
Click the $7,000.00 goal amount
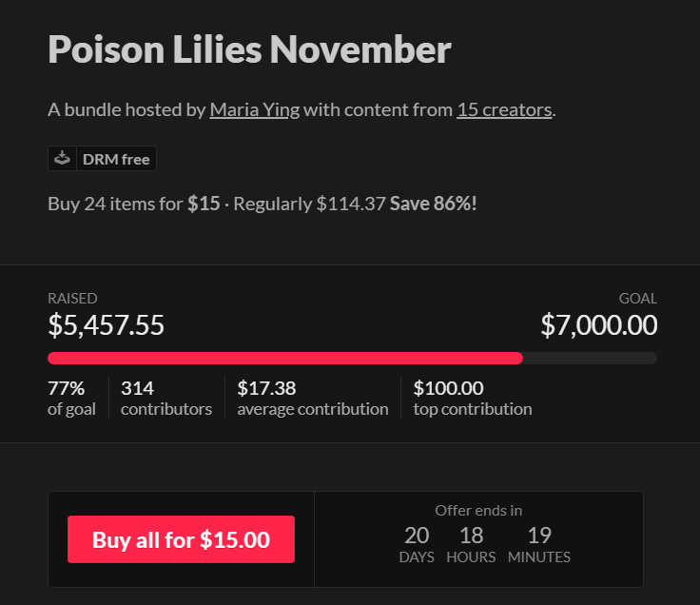598,325
